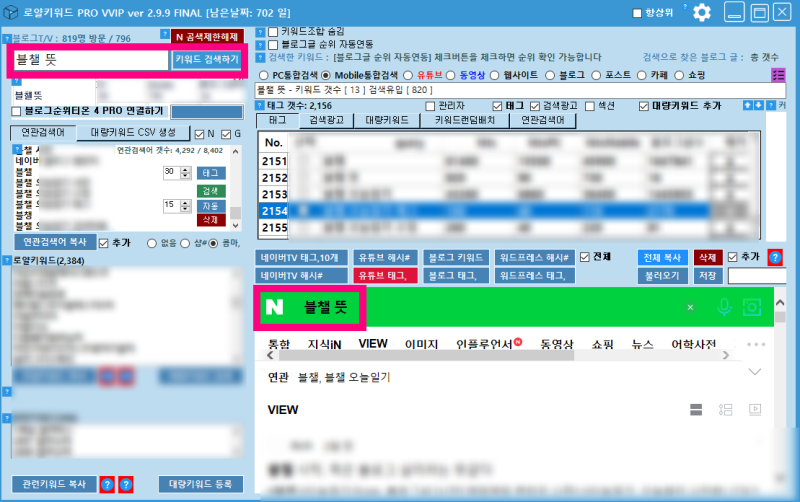Click the 전체 복사 button
The width and height of the screenshot is (800, 502).
pyautogui.click(x=662, y=258)
